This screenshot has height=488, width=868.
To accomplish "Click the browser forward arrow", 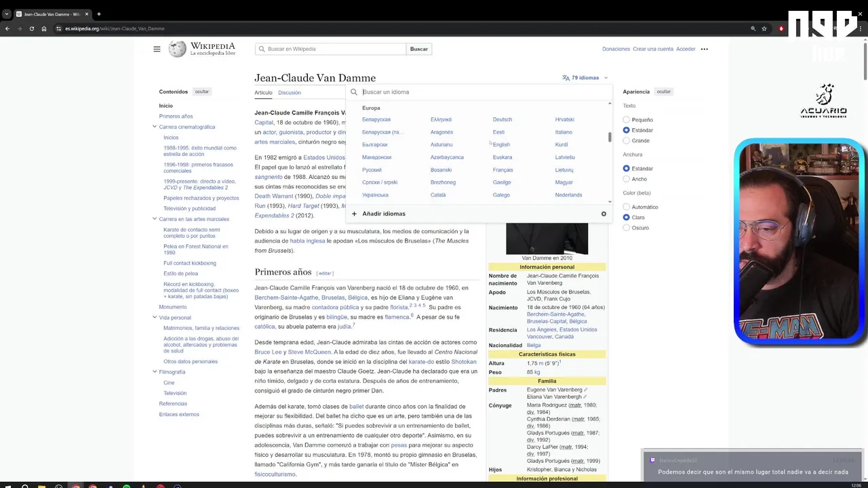I will point(19,28).
